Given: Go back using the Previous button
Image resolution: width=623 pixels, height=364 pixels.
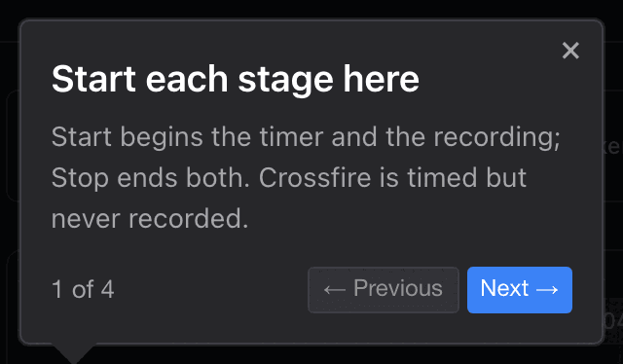Looking at the screenshot, I should 384,290.
